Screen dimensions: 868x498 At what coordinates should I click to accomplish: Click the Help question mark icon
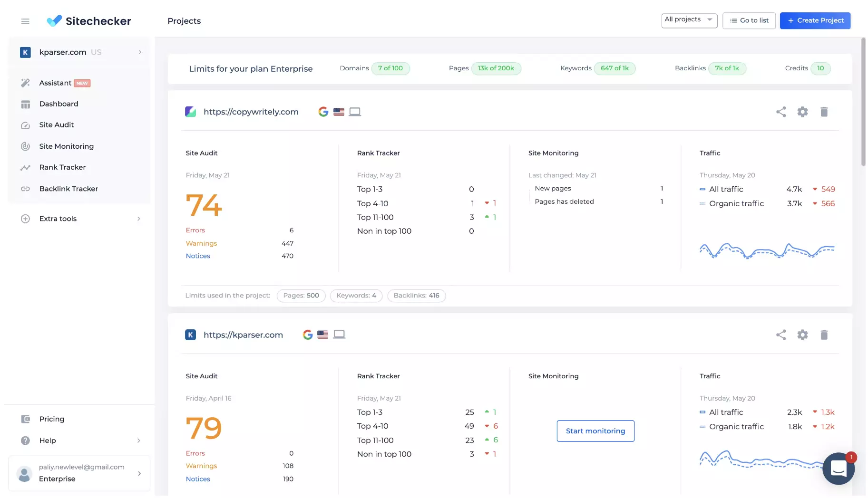click(25, 441)
